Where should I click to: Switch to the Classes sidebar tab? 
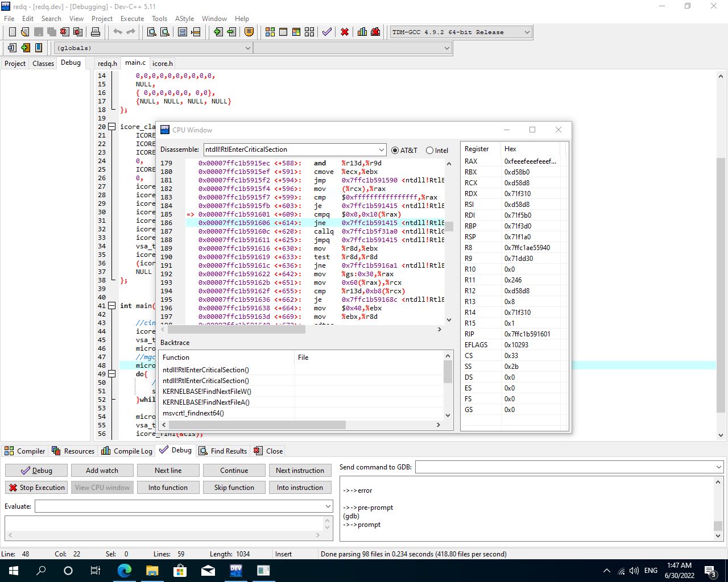pyautogui.click(x=43, y=63)
